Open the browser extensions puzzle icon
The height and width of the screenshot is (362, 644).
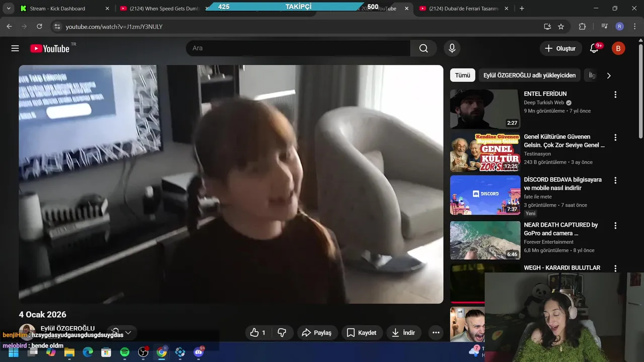point(582,27)
